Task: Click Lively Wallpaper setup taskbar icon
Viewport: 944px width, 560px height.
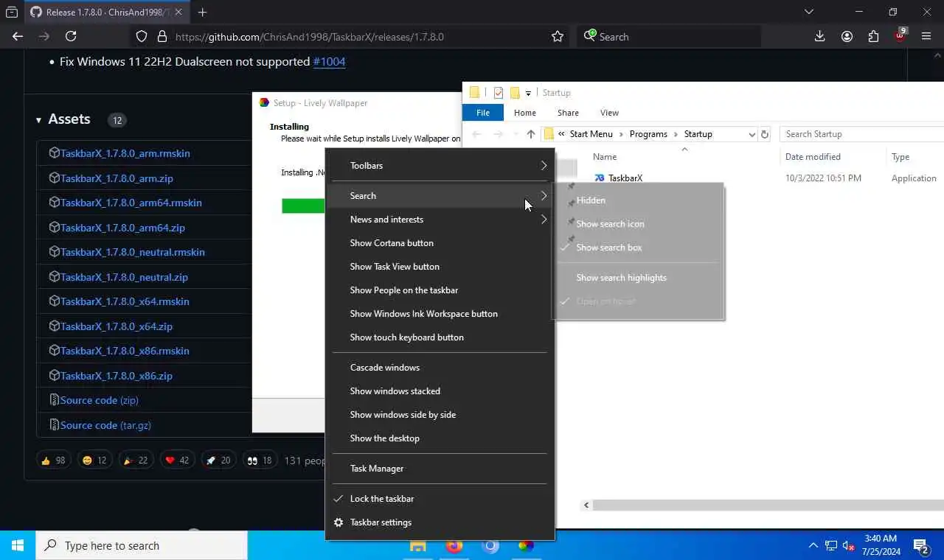Action: pos(526,546)
